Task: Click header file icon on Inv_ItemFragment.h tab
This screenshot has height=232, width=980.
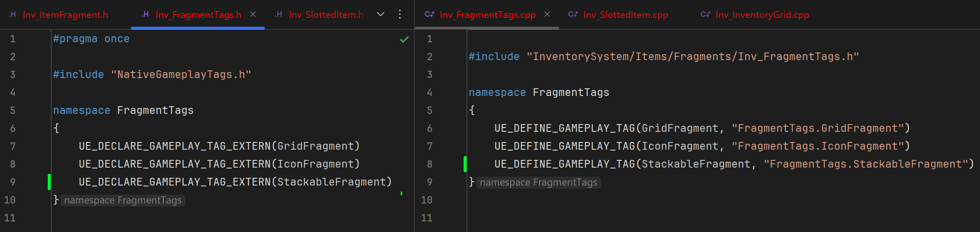Action: [x=12, y=14]
